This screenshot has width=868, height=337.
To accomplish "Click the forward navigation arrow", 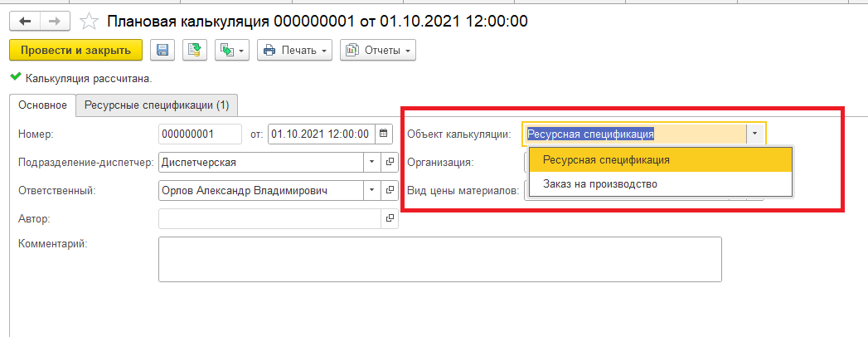I will (x=54, y=20).
